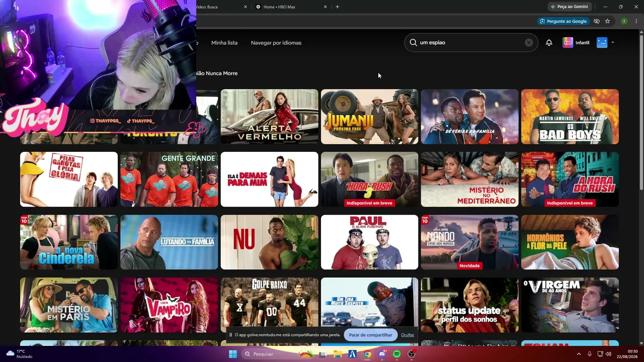
Task: Open Chica Vampiro thumbnail
Action: tap(169, 305)
